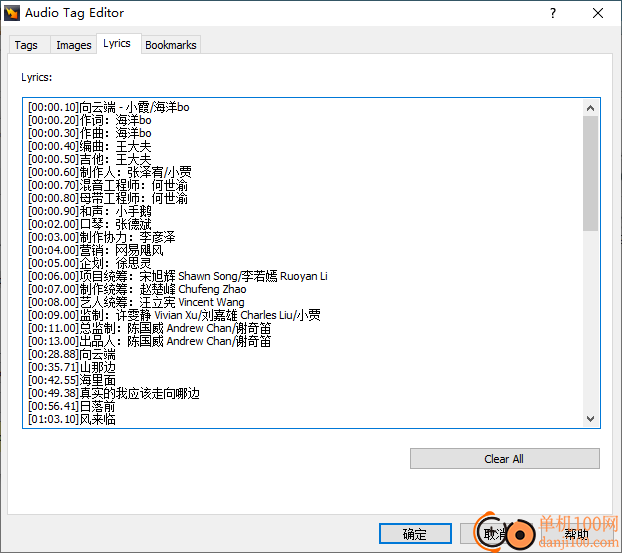Click the line '[00:00.70]混音工程师：何世渝'
Screen dimensions: 622x553
[108, 185]
